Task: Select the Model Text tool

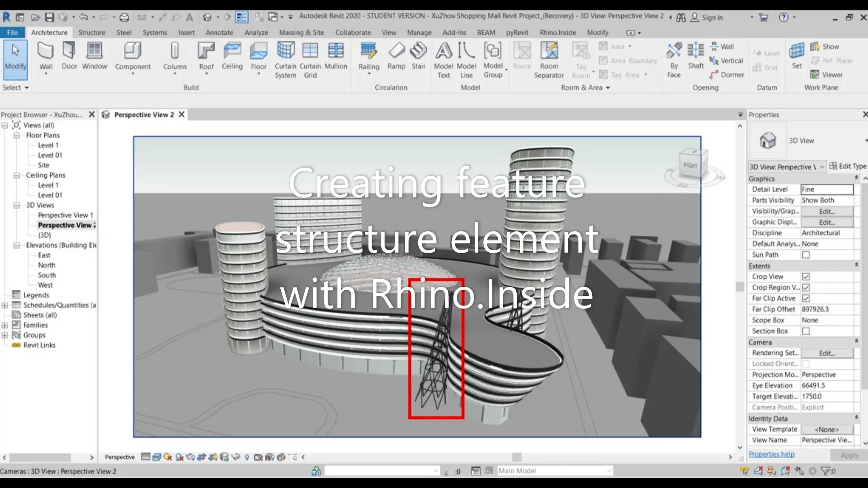Action: click(443, 60)
